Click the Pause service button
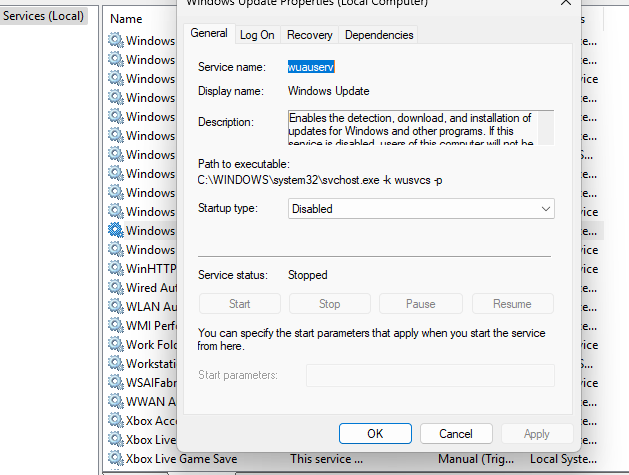This screenshot has width=629, height=475. click(x=420, y=304)
